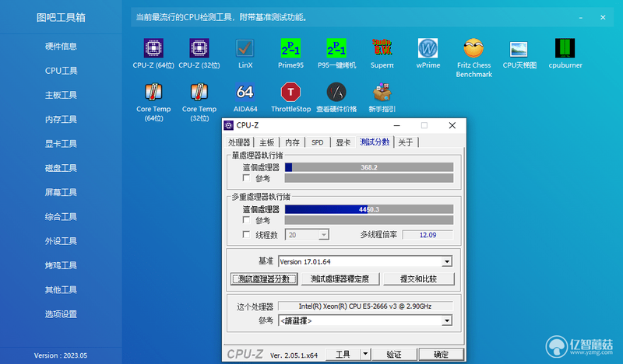Open 查看硬件价格 icon

coord(336,92)
